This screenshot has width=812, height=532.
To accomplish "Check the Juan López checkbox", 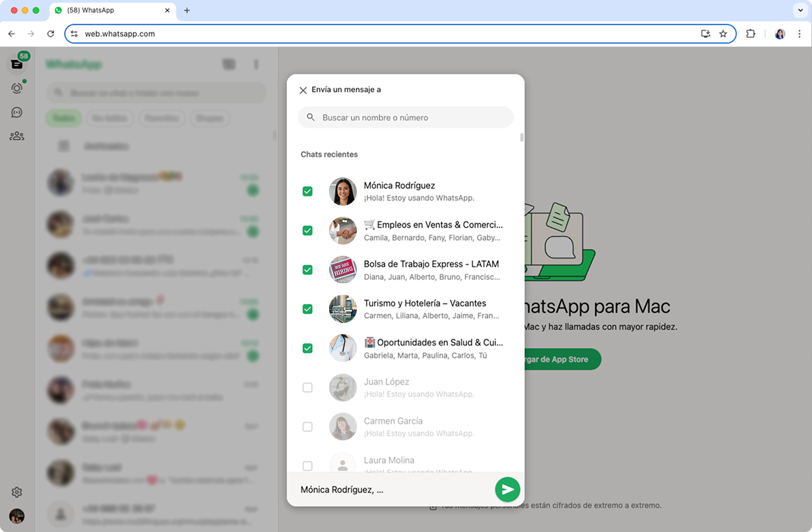I will tap(307, 388).
